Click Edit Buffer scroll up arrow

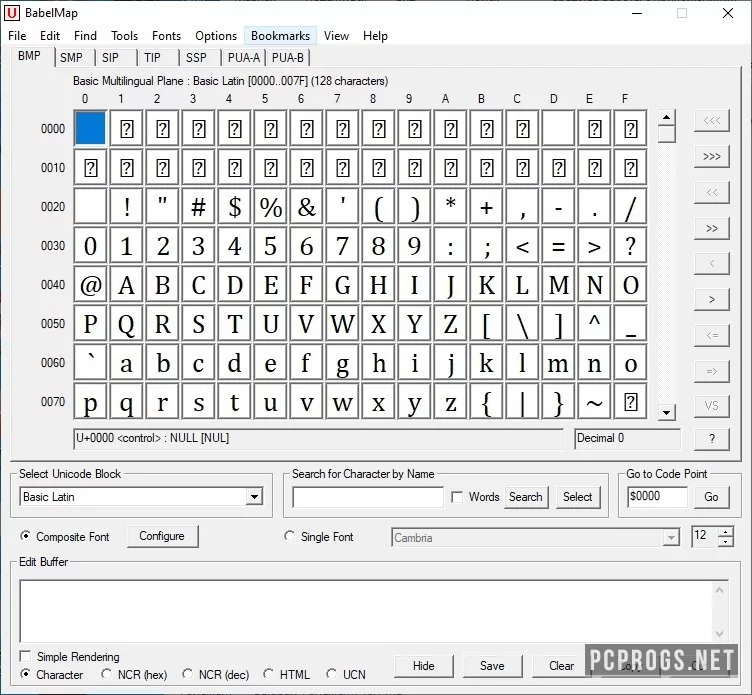[x=719, y=590]
